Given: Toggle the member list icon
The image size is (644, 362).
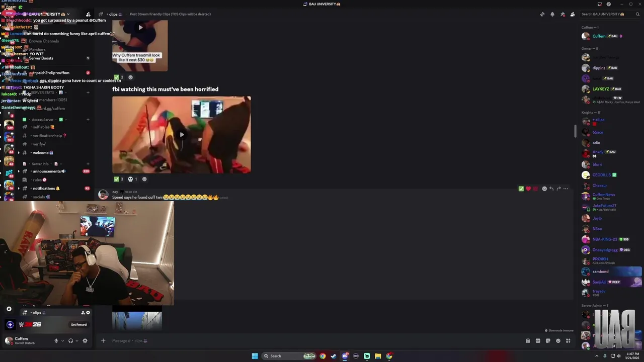Looking at the screenshot, I should [573, 14].
